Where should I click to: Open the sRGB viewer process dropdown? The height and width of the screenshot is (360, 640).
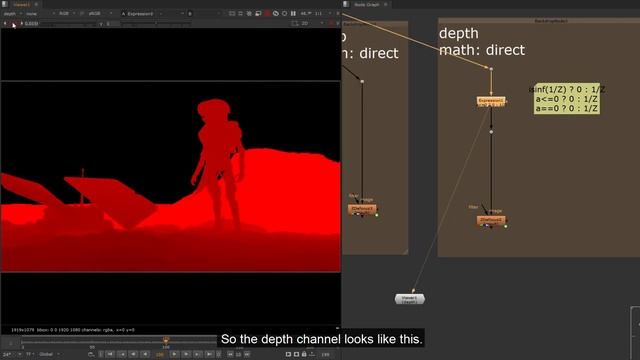click(x=100, y=13)
